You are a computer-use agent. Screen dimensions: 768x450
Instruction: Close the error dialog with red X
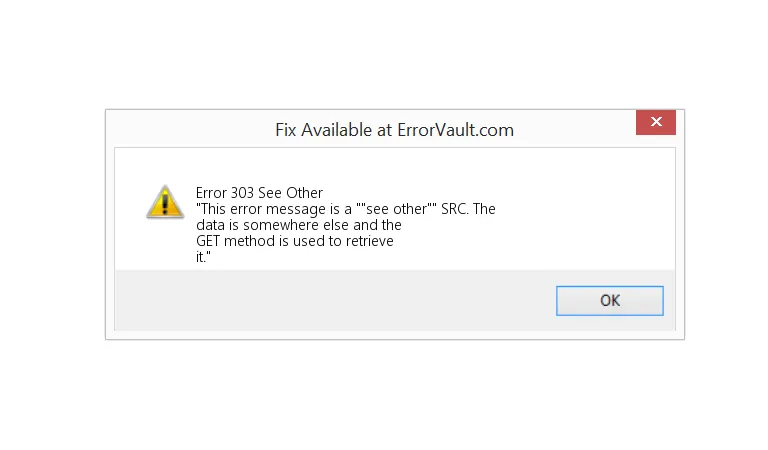click(655, 123)
